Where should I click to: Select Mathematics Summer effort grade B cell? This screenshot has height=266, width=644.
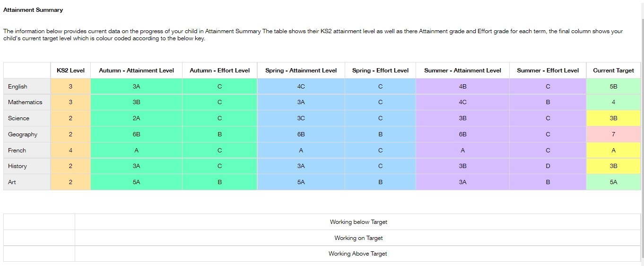click(548, 102)
